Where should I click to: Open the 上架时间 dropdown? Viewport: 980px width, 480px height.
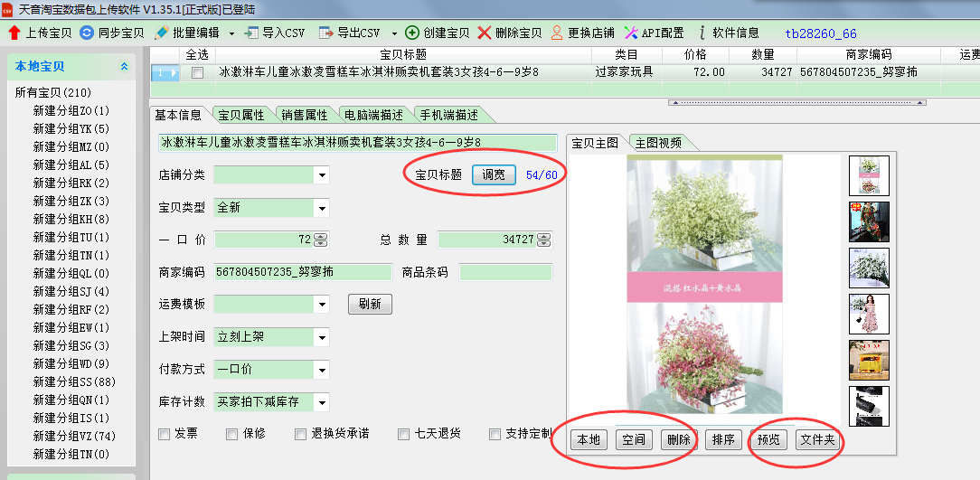click(x=322, y=337)
